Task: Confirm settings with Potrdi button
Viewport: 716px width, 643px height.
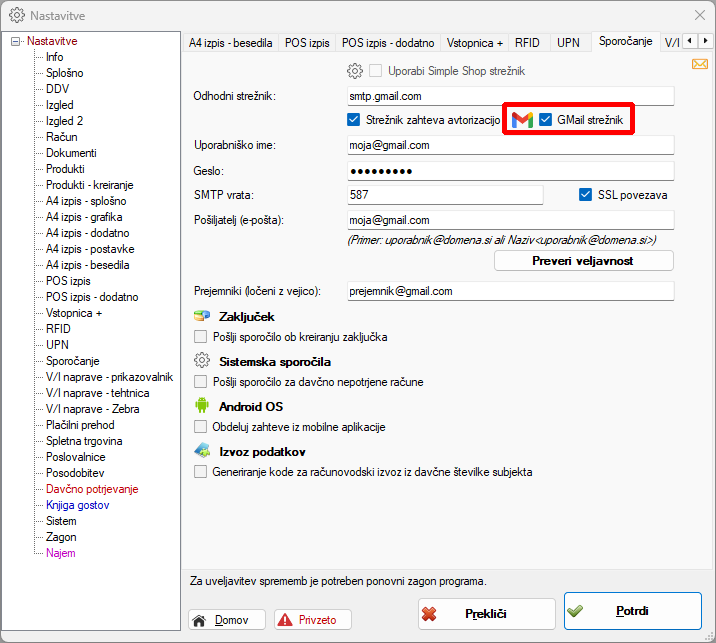Action: [633, 612]
